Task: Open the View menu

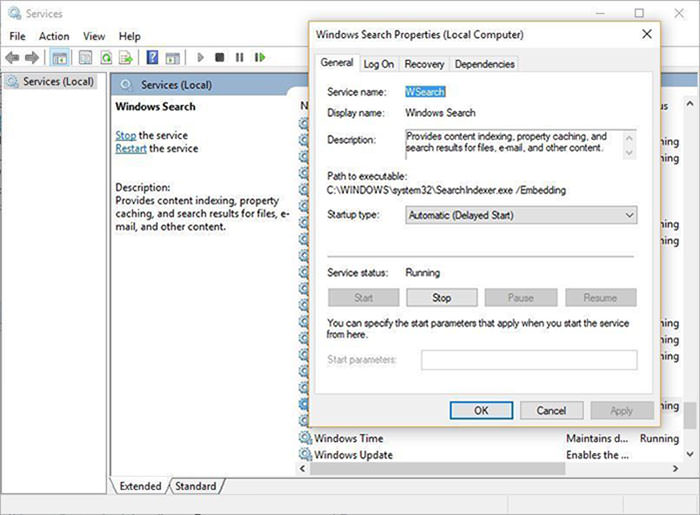Action: click(x=94, y=36)
